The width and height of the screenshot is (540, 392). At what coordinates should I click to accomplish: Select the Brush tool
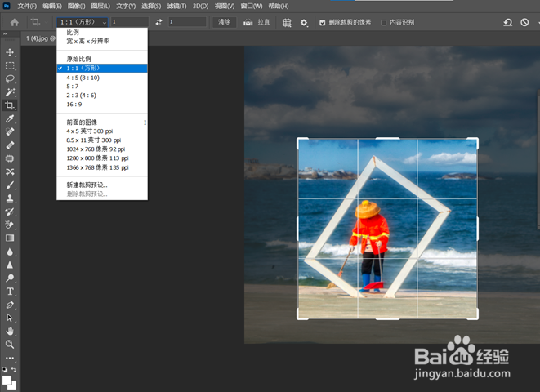coord(10,185)
